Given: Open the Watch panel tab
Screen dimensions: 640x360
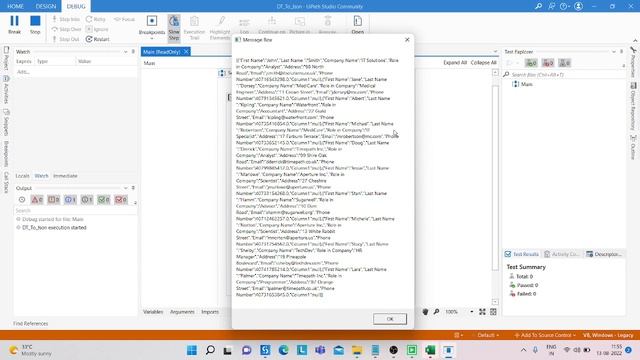Looking at the screenshot, I should (41, 176).
